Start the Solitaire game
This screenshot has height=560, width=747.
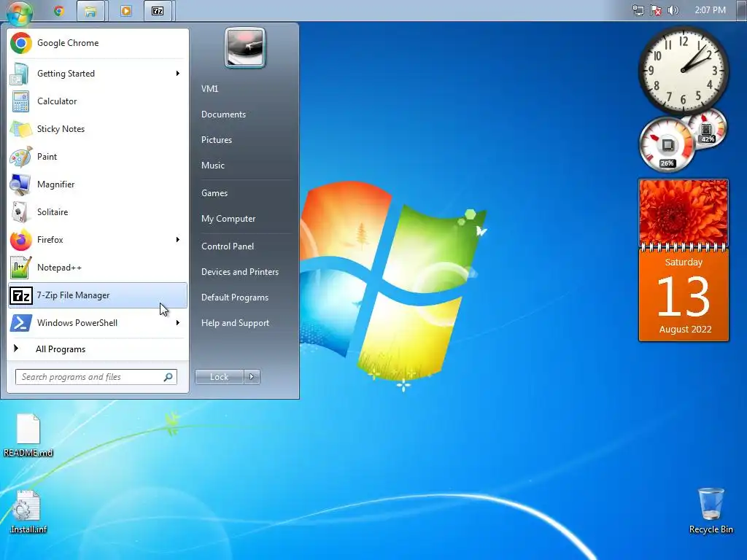(x=98, y=211)
